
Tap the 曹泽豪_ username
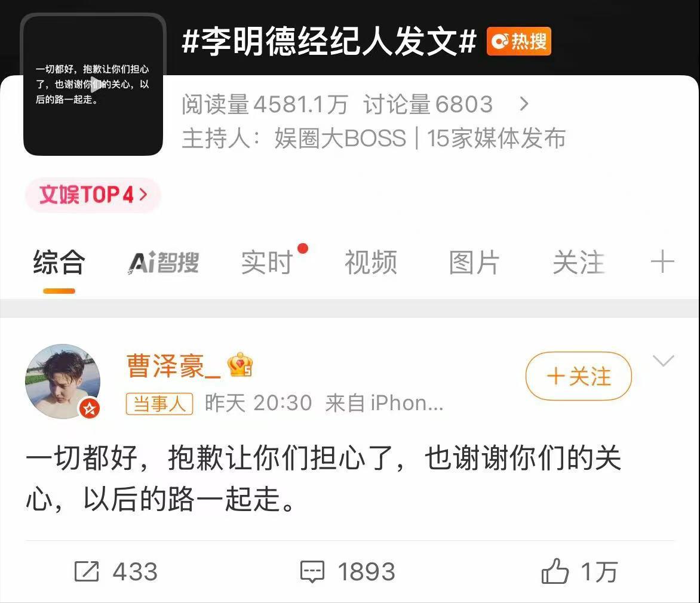point(174,365)
